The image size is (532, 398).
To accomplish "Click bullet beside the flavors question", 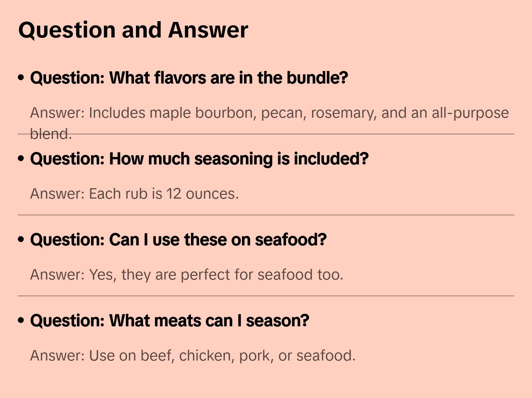I will tap(21, 78).
